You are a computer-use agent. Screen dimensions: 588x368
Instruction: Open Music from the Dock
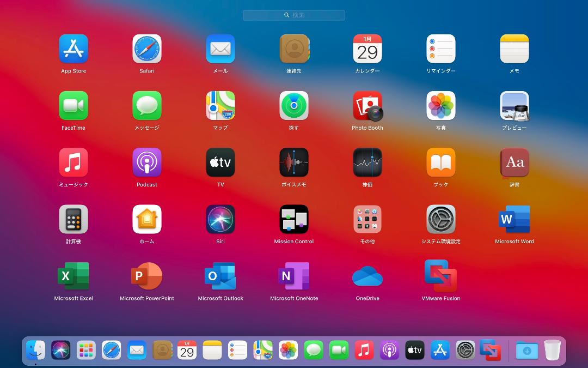364,351
